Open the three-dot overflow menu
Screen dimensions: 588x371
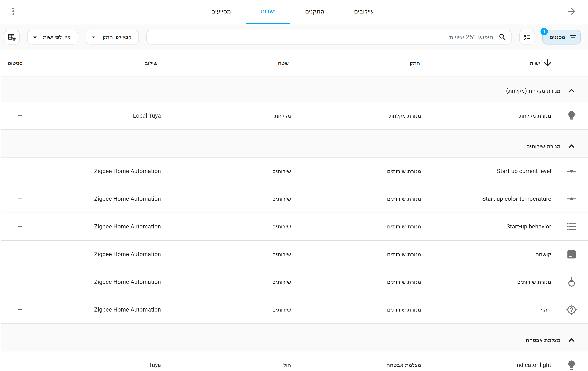point(13,11)
